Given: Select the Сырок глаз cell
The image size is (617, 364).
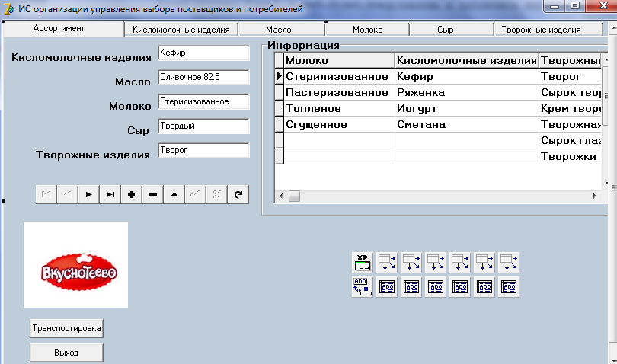Looking at the screenshot, I should (571, 140).
